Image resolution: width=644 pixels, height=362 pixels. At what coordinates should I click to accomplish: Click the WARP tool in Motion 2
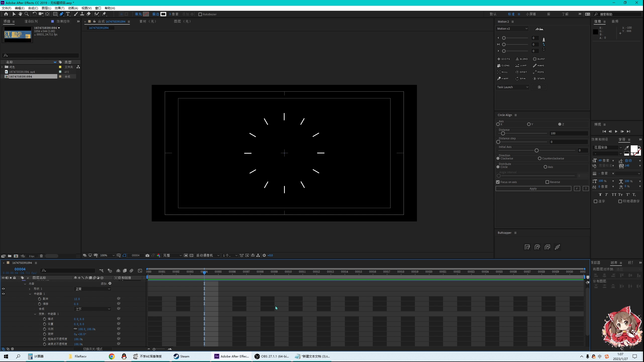coord(503,79)
